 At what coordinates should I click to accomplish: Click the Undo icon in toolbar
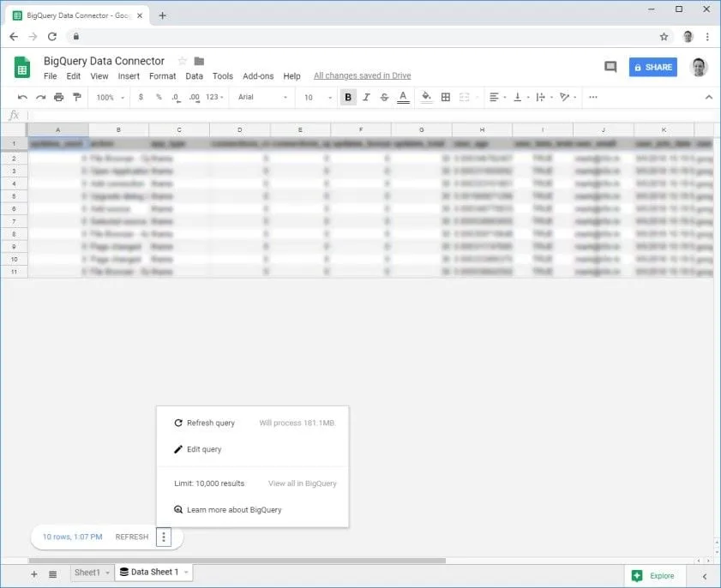(x=22, y=97)
